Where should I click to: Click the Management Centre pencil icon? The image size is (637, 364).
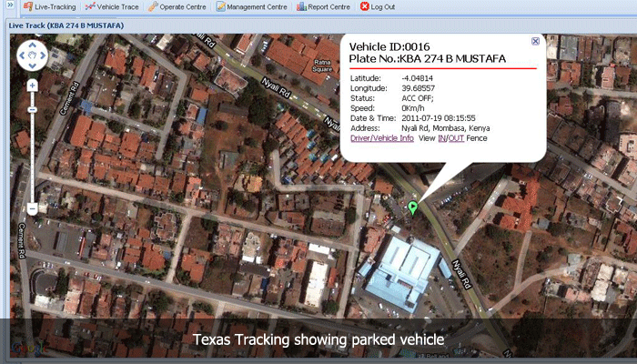tap(220, 6)
